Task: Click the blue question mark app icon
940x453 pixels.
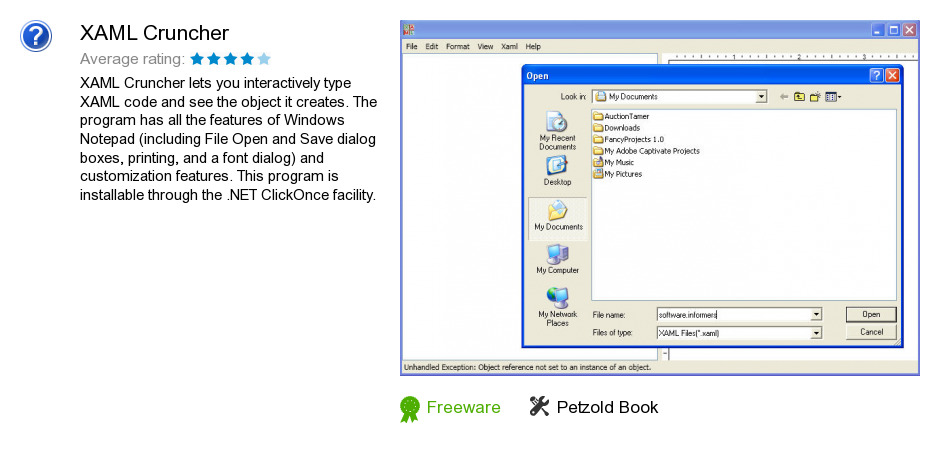Action: pyautogui.click(x=36, y=36)
